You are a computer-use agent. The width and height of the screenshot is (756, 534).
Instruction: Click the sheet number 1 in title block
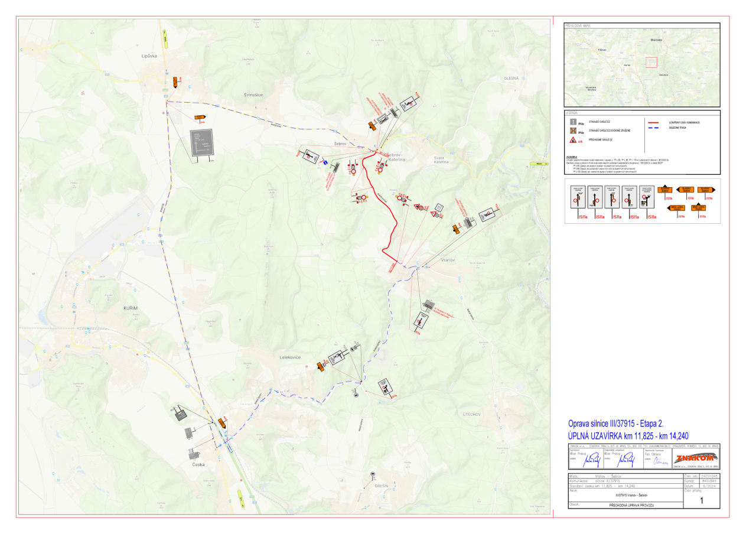701,500
